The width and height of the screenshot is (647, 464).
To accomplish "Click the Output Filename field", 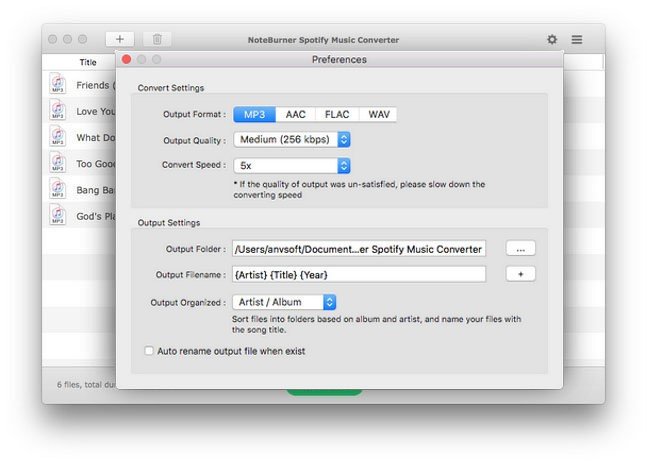I will click(x=359, y=274).
